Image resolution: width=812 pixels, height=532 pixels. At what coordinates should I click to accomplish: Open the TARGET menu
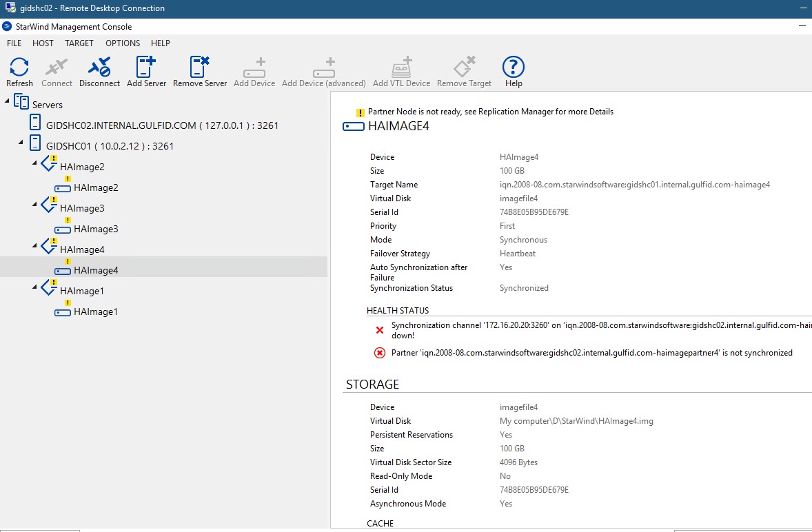tap(79, 43)
